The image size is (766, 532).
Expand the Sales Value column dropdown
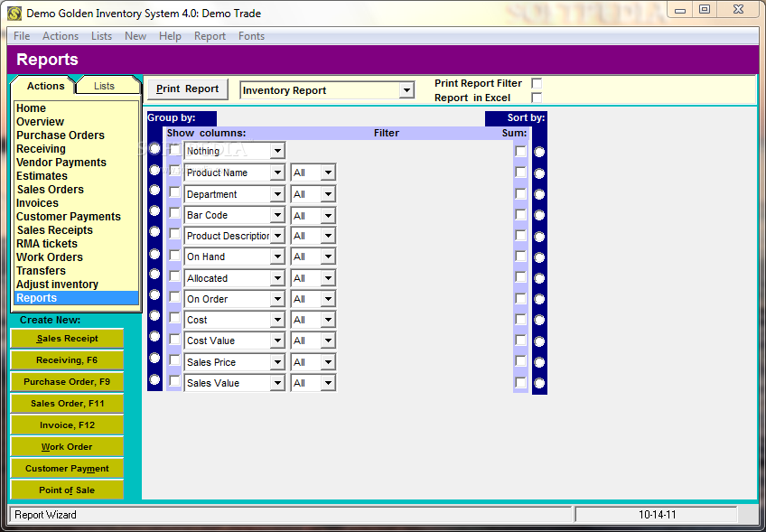277,383
